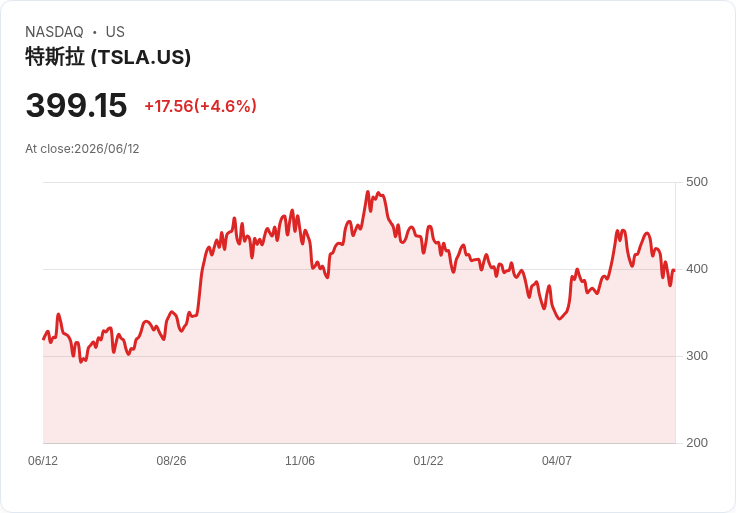Click the 06/12 x-axis date label
Image resolution: width=736 pixels, height=513 pixels.
tap(43, 460)
